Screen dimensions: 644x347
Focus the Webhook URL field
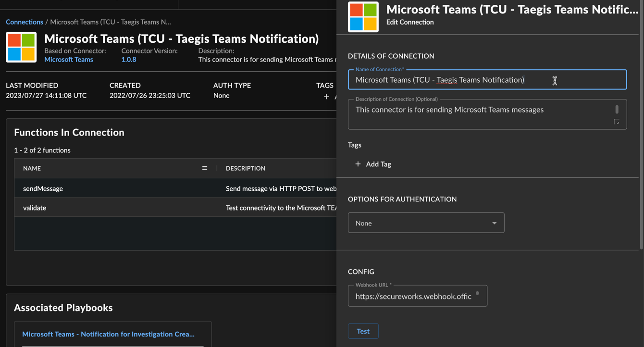pyautogui.click(x=418, y=296)
